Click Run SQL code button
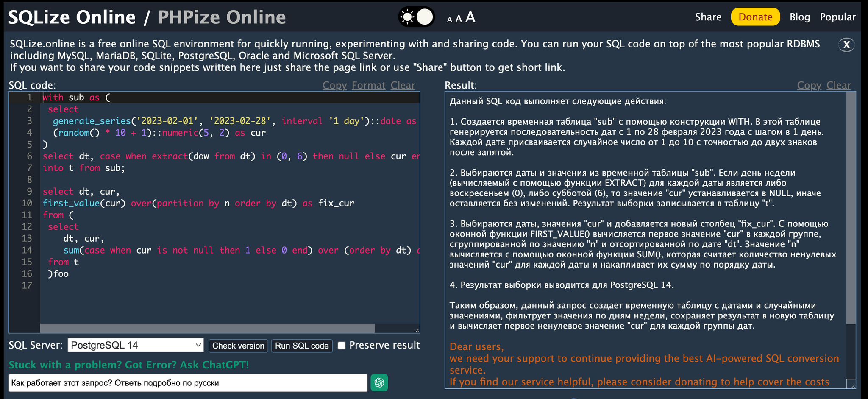 click(302, 346)
